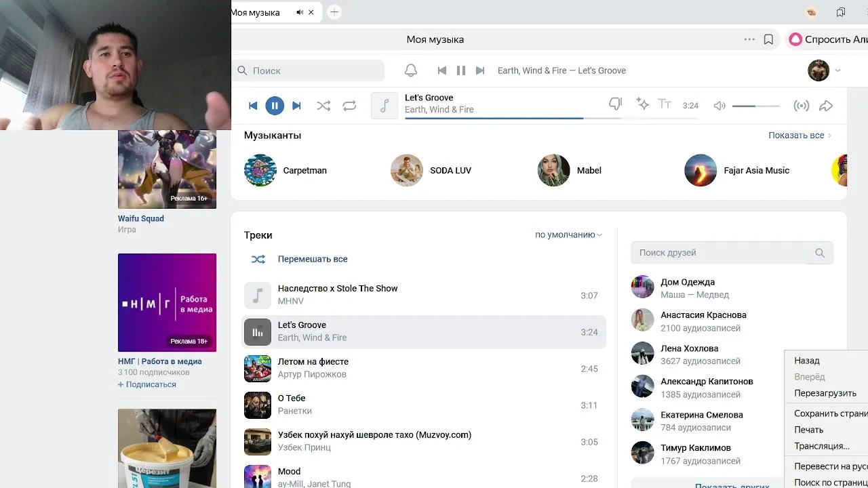Select Перезагрузить in context menu
Image resolution: width=868 pixels, height=488 pixels.
coord(827,393)
